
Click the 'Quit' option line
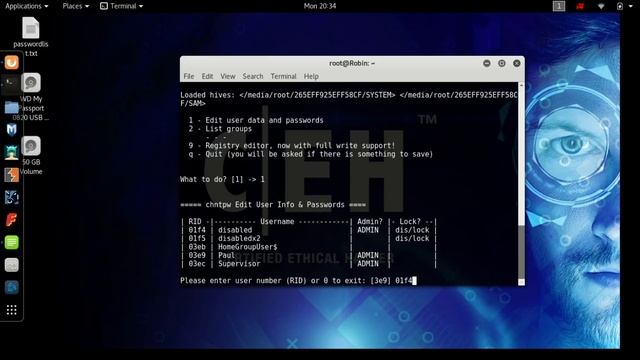click(311, 154)
